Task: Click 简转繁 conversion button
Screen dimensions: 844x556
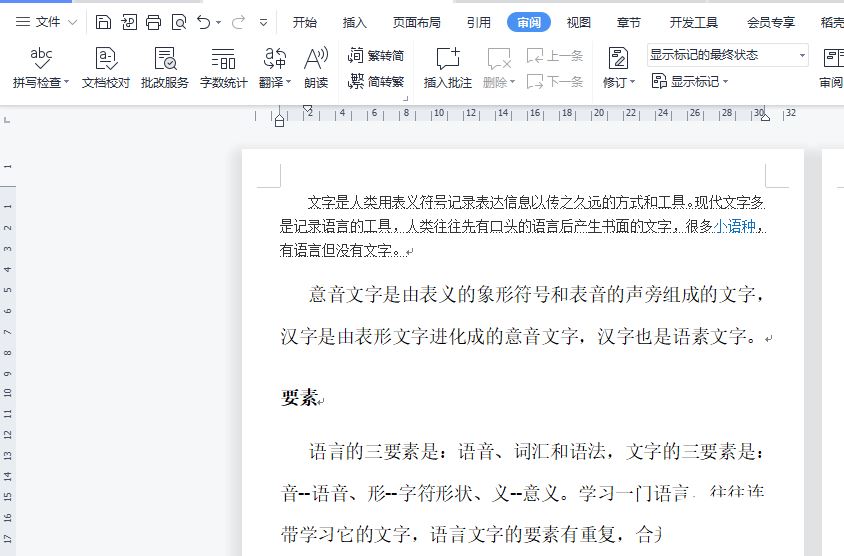Action: tap(376, 81)
